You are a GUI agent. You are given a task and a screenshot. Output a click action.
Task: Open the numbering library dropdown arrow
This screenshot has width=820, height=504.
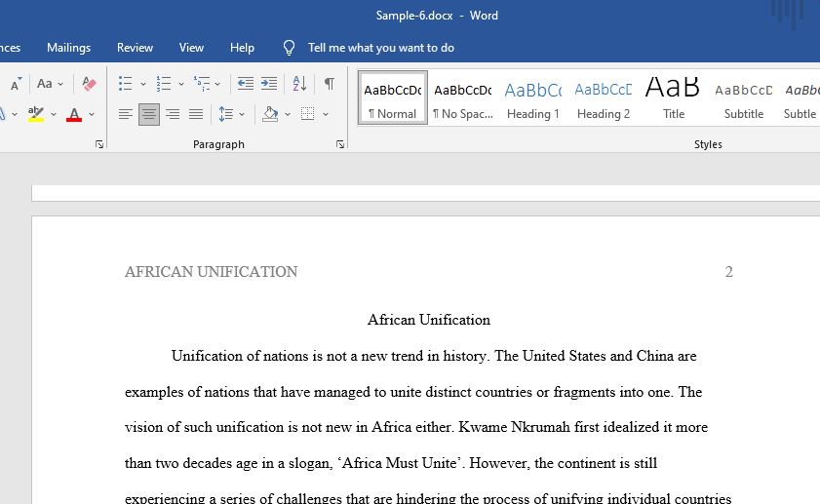(181, 84)
